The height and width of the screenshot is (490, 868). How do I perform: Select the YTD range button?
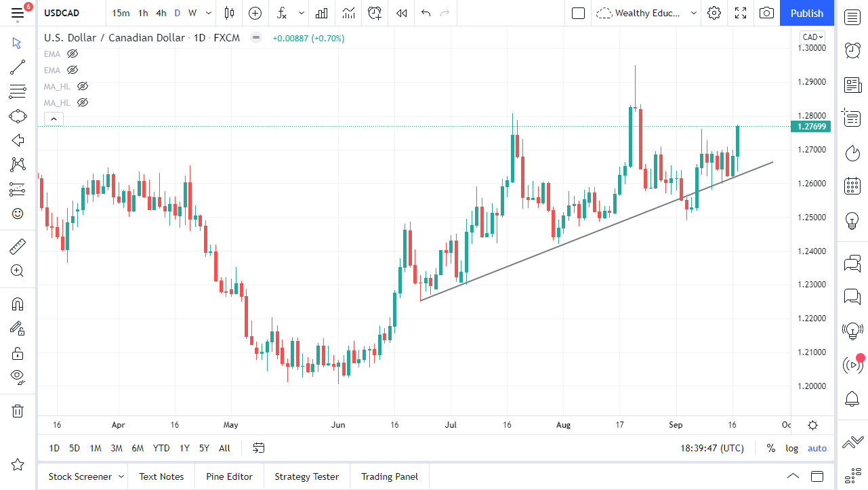point(161,448)
